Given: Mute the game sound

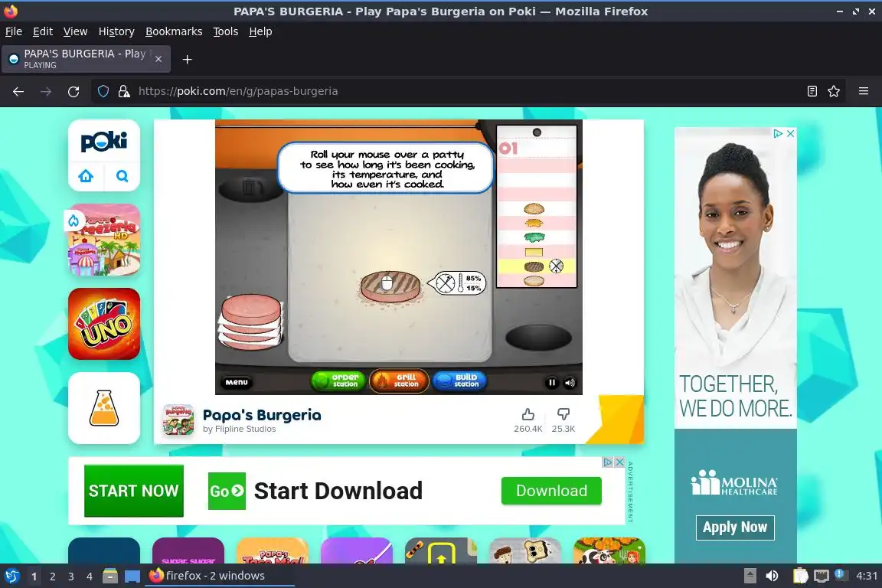Looking at the screenshot, I should (x=570, y=383).
